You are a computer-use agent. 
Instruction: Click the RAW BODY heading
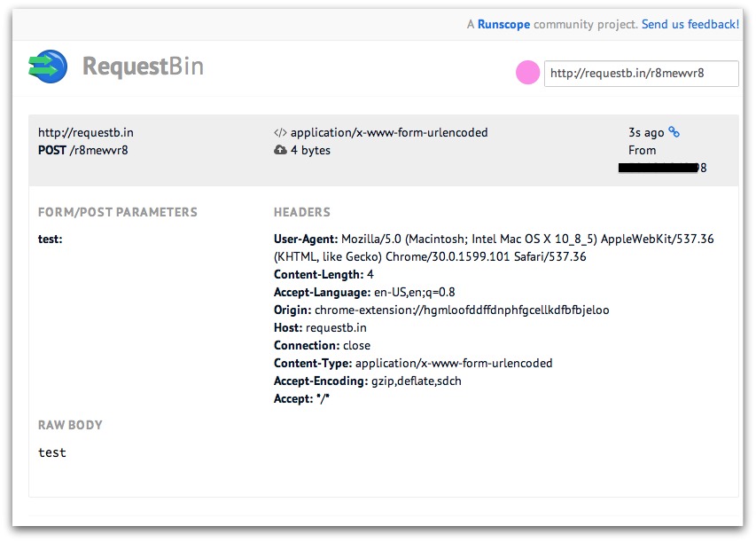70,425
